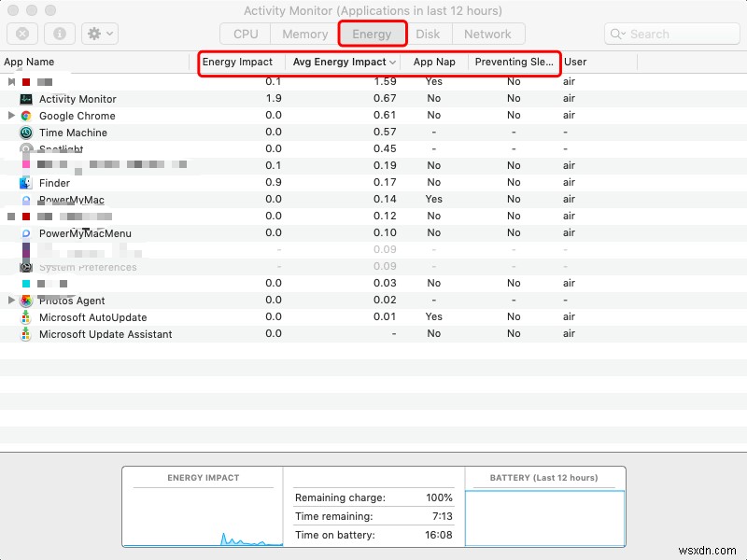747x560 pixels.
Task: Select the PowerMyMacMenu icon
Action: click(x=25, y=233)
